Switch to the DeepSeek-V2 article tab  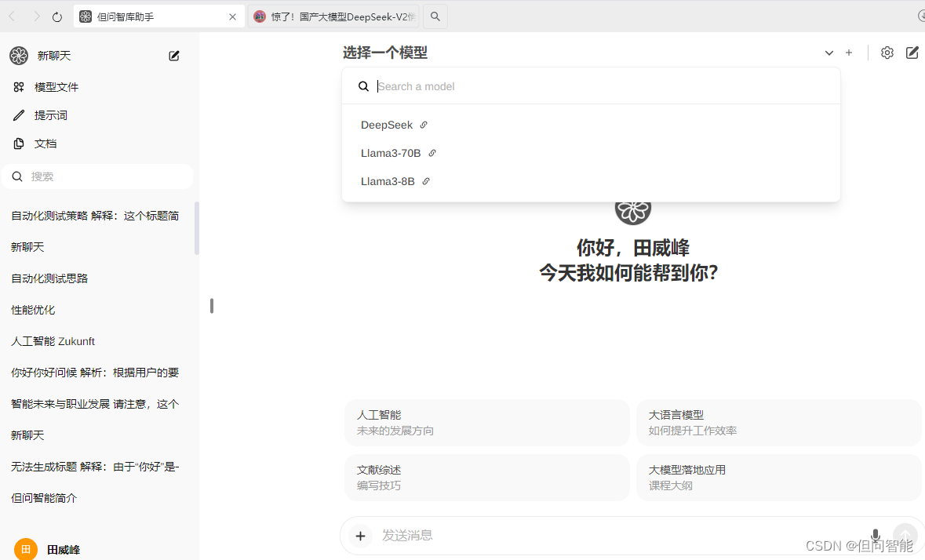click(334, 16)
